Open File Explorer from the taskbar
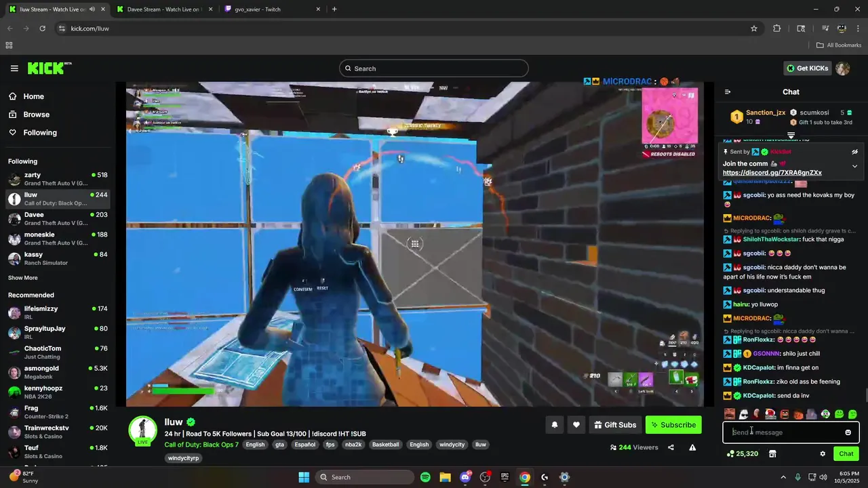The image size is (868, 488). (445, 477)
